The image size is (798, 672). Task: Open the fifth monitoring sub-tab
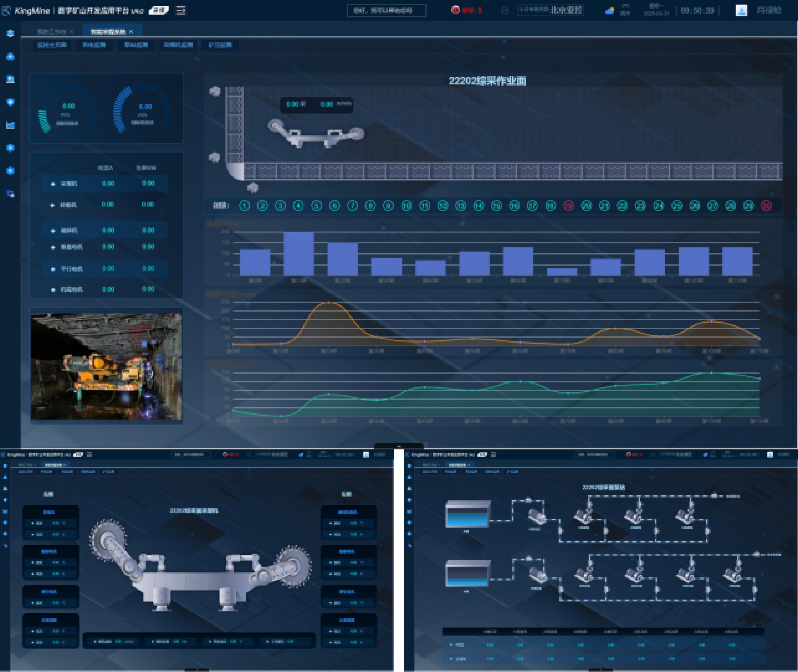pos(220,45)
